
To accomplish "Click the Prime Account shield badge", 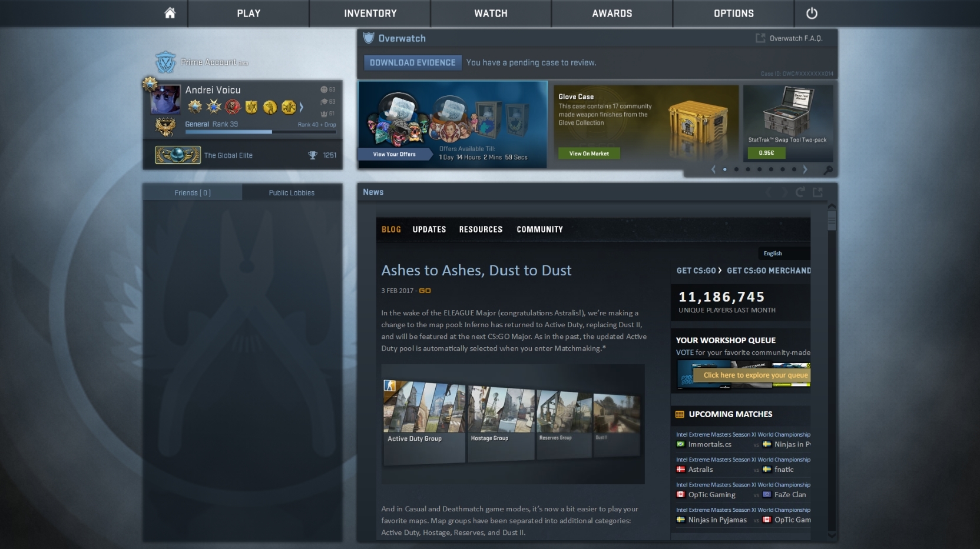I will (165, 62).
